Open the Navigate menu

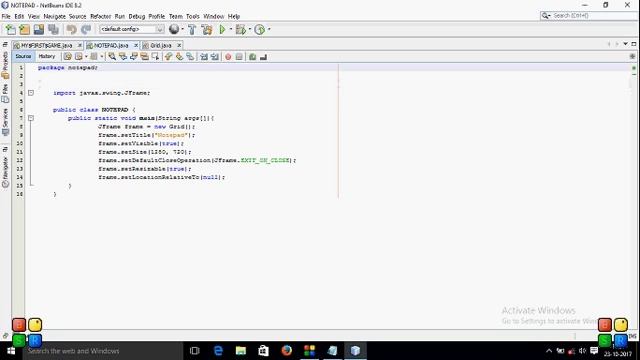(x=55, y=16)
